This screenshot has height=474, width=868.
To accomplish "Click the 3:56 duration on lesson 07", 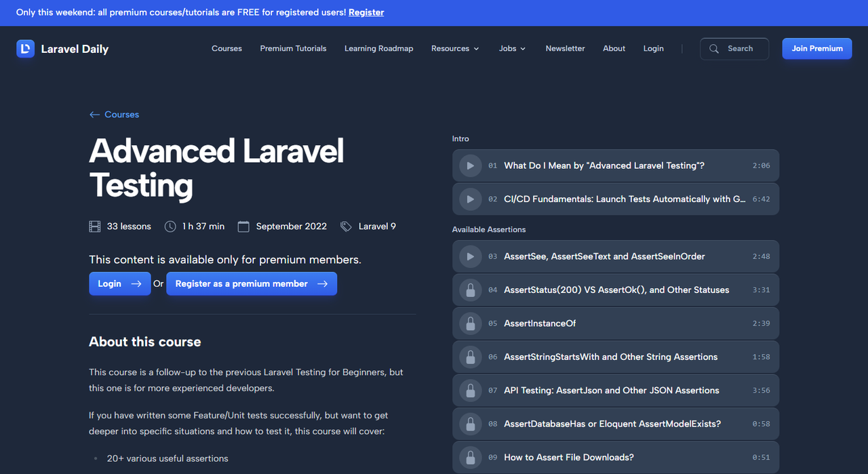I will (x=761, y=391).
